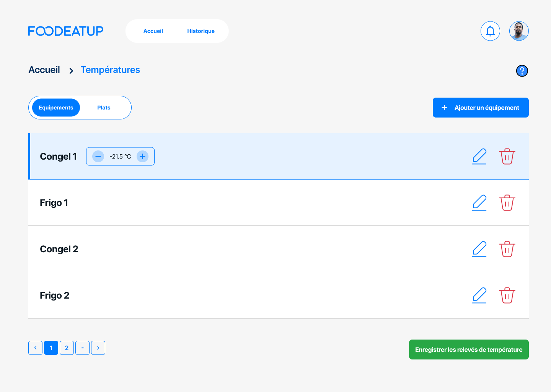This screenshot has width=551, height=392.
Task: Edit the Congel 1 equipment
Action: (479, 157)
